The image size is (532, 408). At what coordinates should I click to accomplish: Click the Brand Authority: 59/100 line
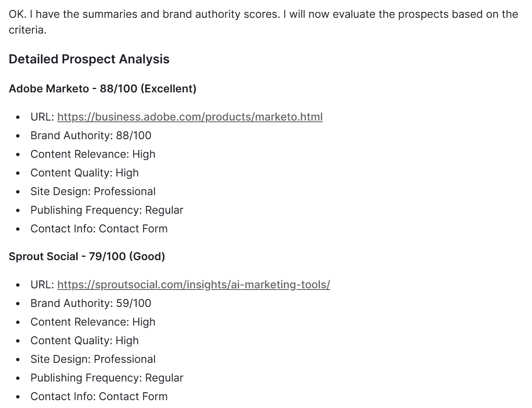91,303
